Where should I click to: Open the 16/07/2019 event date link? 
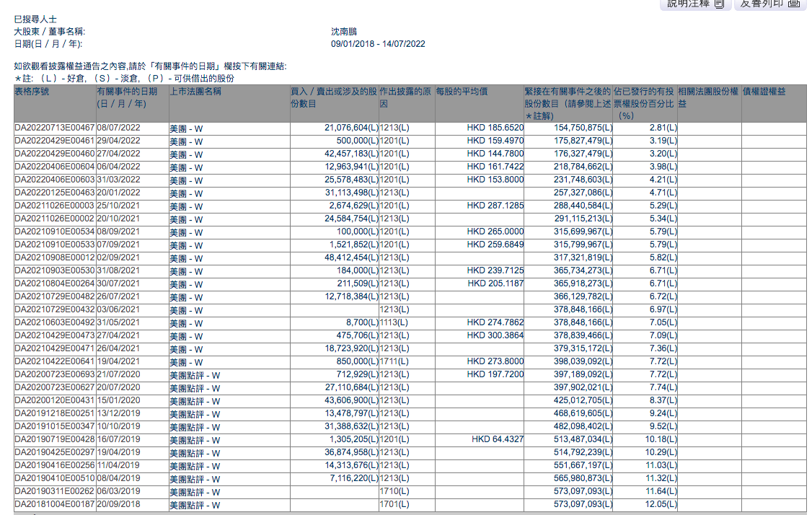pos(118,439)
